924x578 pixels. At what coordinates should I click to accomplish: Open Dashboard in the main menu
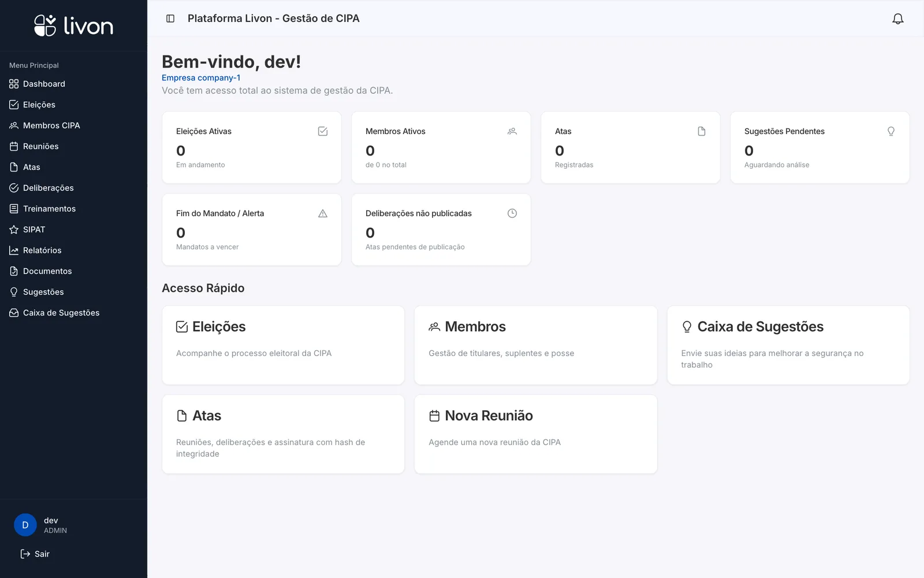click(x=73, y=84)
